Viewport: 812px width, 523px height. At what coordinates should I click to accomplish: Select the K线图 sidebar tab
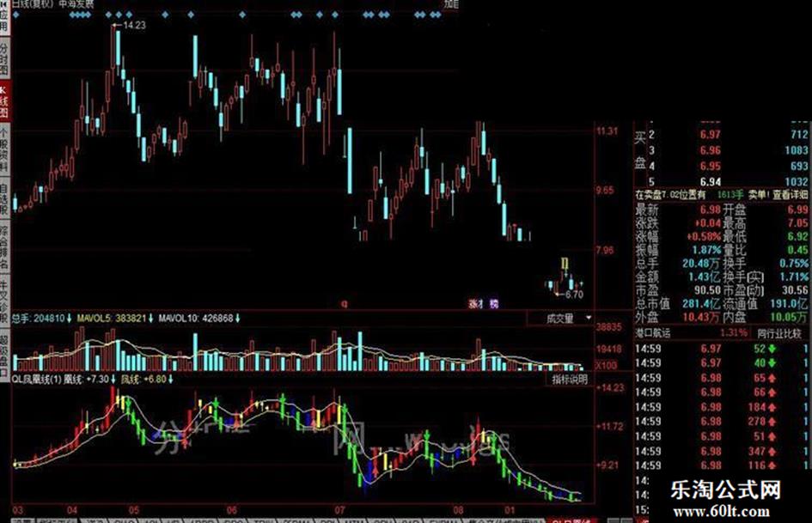(x=4, y=100)
